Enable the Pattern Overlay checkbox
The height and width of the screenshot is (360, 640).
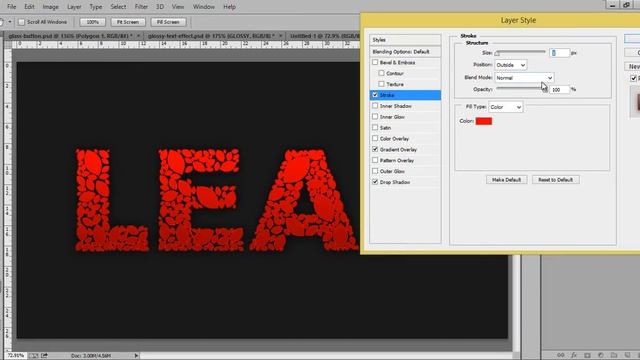click(375, 160)
